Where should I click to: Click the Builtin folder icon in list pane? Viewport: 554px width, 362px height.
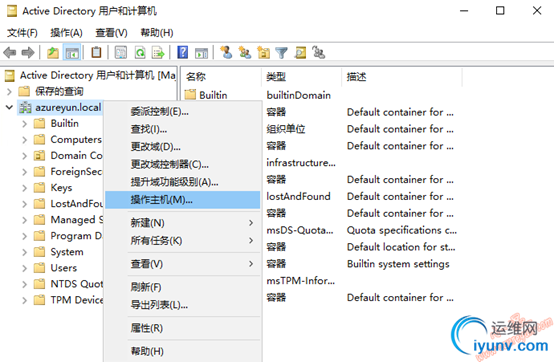point(190,95)
